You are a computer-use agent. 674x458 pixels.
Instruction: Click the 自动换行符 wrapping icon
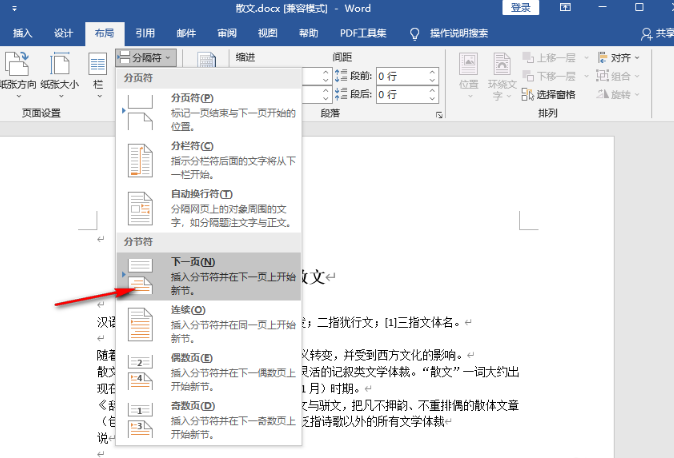point(140,209)
